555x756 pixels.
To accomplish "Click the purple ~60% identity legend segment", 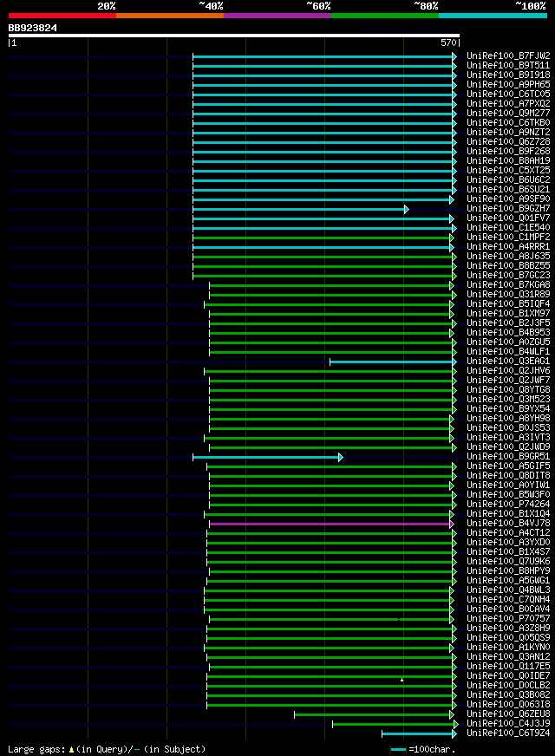I will point(277,16).
